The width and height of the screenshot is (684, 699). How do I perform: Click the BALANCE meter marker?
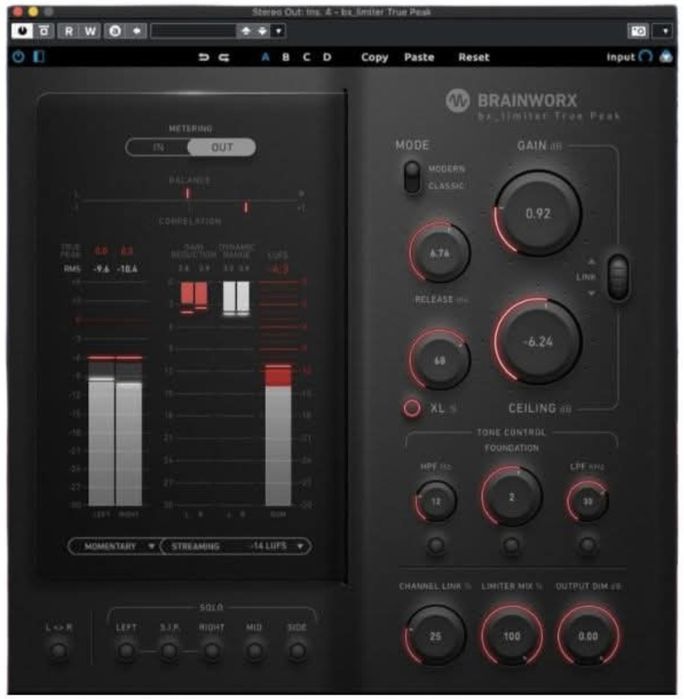pyautogui.click(x=188, y=193)
